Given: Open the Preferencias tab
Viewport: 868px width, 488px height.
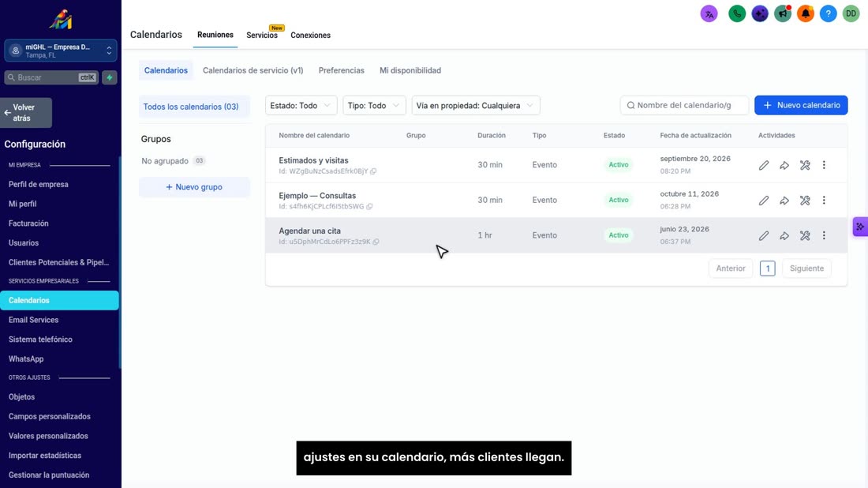Looking at the screenshot, I should click(x=342, y=70).
